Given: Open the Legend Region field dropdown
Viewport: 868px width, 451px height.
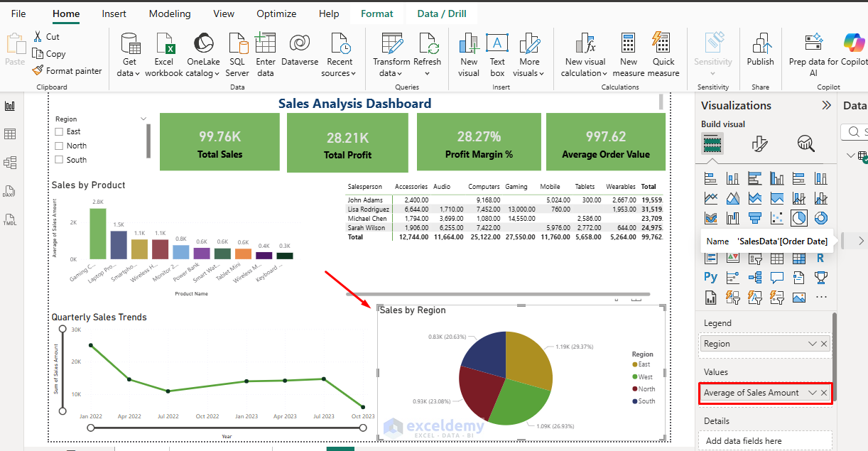Looking at the screenshot, I should (812, 343).
